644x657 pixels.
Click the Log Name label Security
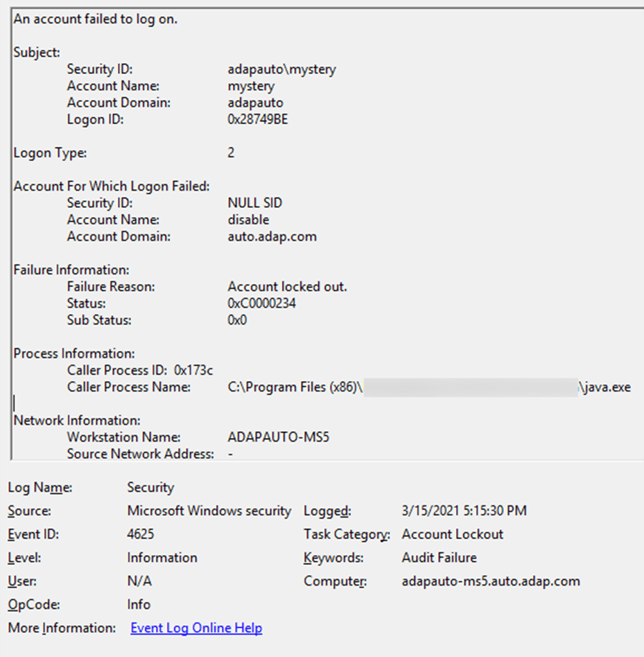click(150, 487)
